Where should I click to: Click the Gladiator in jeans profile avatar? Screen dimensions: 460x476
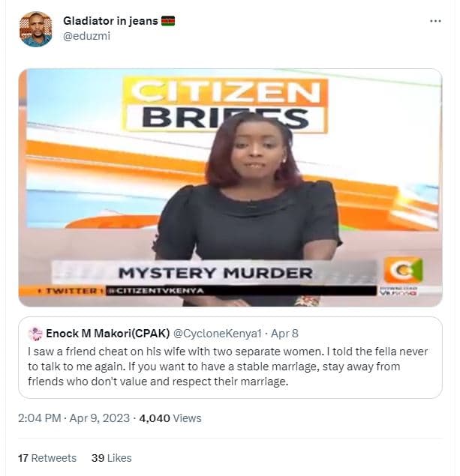pyautogui.click(x=35, y=29)
